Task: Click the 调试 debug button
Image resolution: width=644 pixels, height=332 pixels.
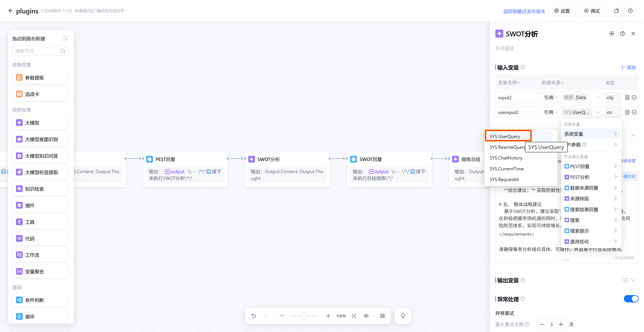Action: pyautogui.click(x=592, y=11)
